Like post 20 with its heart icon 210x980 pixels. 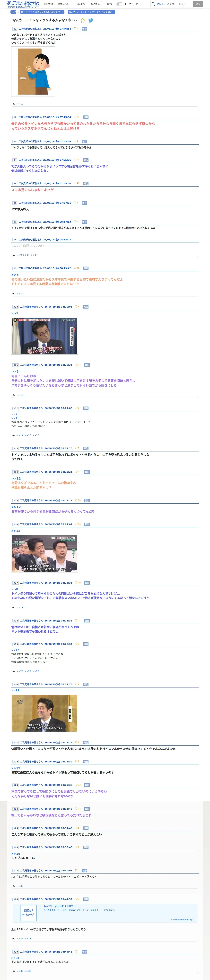[76, 684]
